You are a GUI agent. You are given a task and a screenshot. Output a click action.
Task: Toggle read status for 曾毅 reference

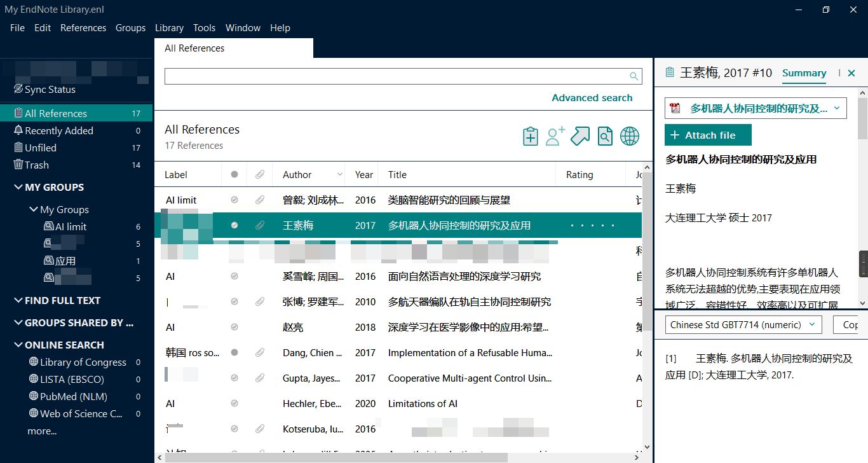pyautogui.click(x=234, y=200)
